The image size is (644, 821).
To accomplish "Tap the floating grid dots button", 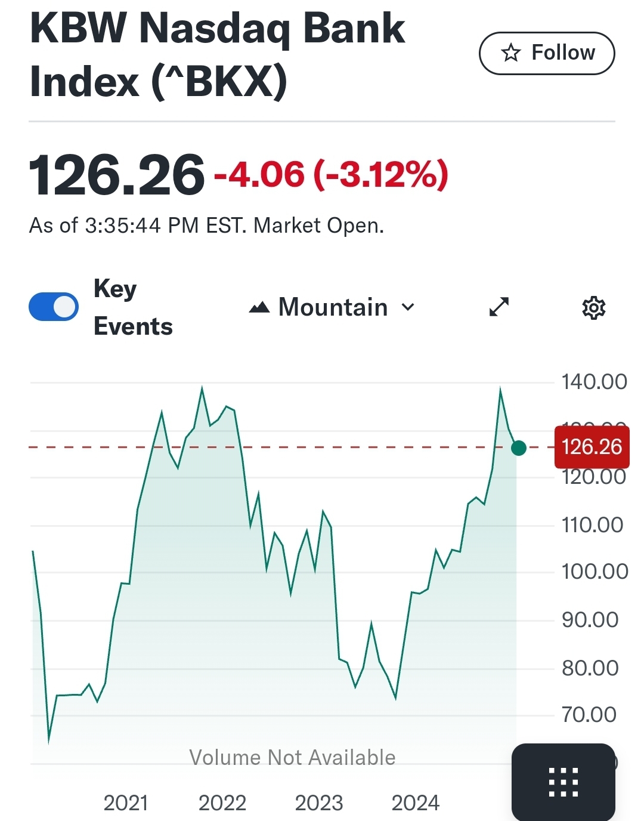I will pyautogui.click(x=563, y=782).
